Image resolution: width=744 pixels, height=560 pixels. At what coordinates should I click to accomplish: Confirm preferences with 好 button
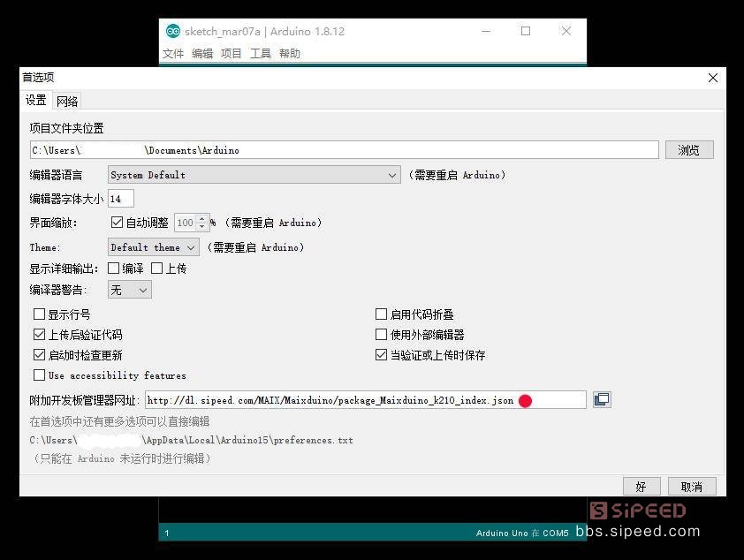tap(641, 487)
